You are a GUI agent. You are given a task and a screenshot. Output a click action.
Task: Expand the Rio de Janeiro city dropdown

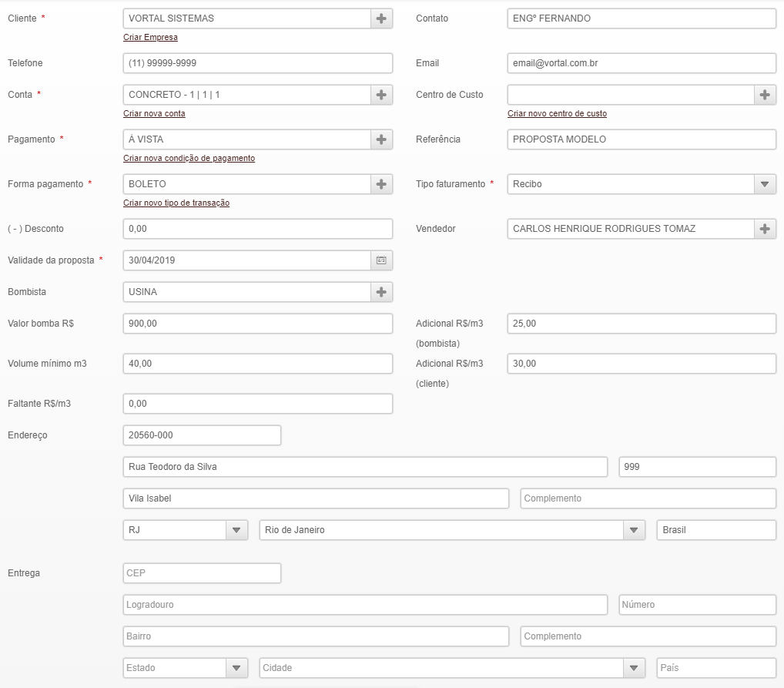[x=634, y=530]
